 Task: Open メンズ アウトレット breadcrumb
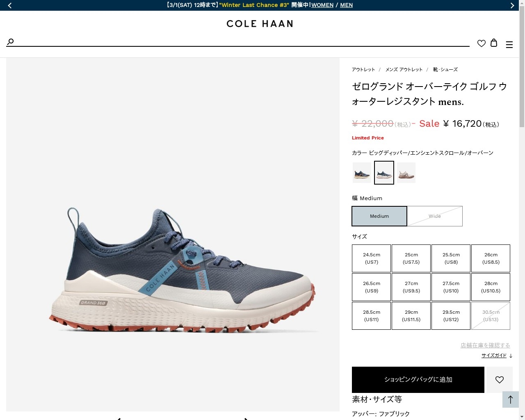tap(404, 70)
